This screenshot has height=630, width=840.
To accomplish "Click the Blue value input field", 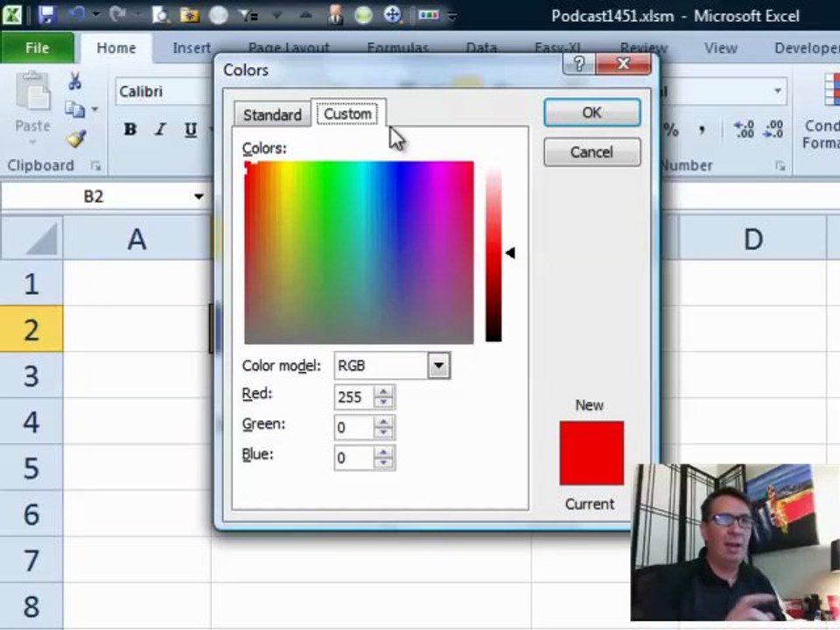I will tap(353, 458).
